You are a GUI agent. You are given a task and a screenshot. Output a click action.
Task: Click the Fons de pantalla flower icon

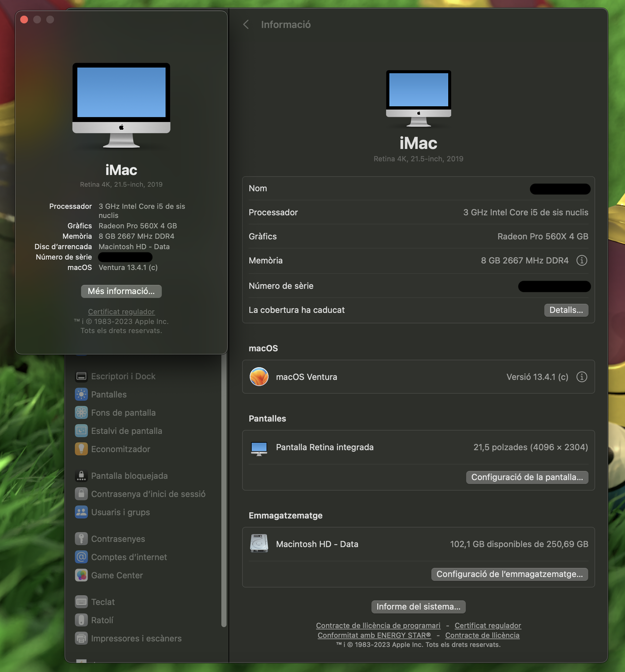pos(81,412)
